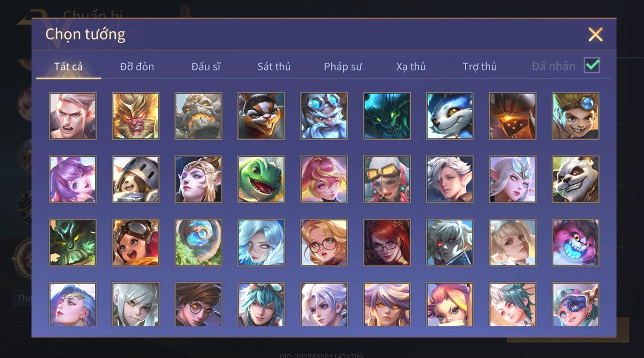
Task: Pick the red-haired hero wearing glasses
Action: (387, 243)
